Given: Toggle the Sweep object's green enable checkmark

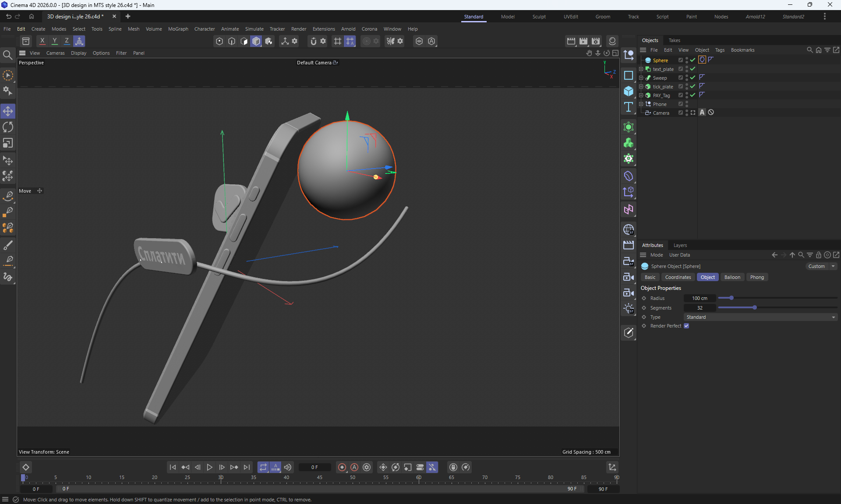Looking at the screenshot, I should [693, 78].
